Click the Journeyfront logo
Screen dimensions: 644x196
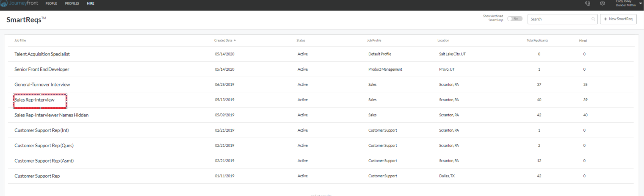(19, 3)
